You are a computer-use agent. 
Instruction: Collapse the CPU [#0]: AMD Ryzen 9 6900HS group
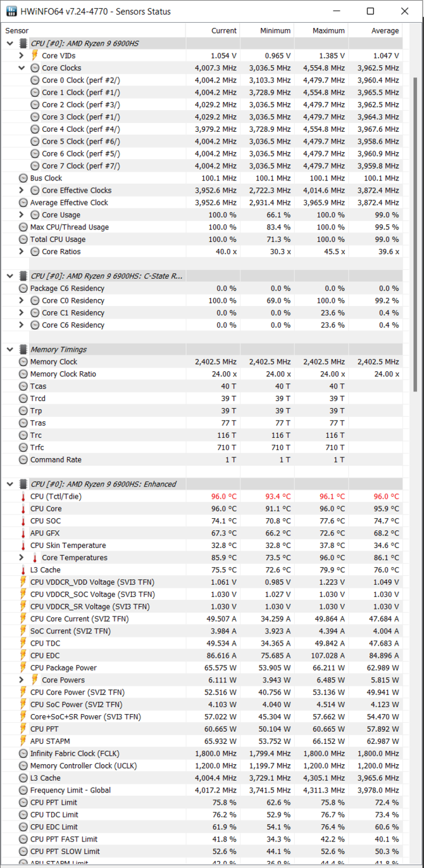(x=9, y=43)
